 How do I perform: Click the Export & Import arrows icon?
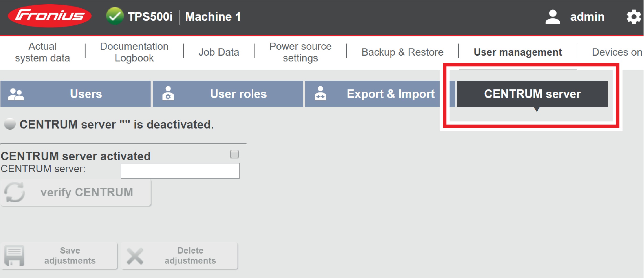tap(321, 94)
